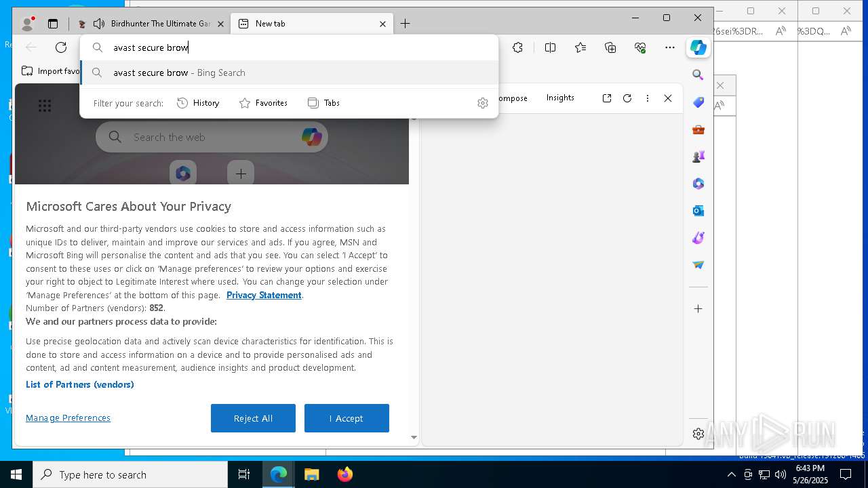Open the sidebar Outlook icon
This screenshot has width=868, height=488.
[x=698, y=211]
